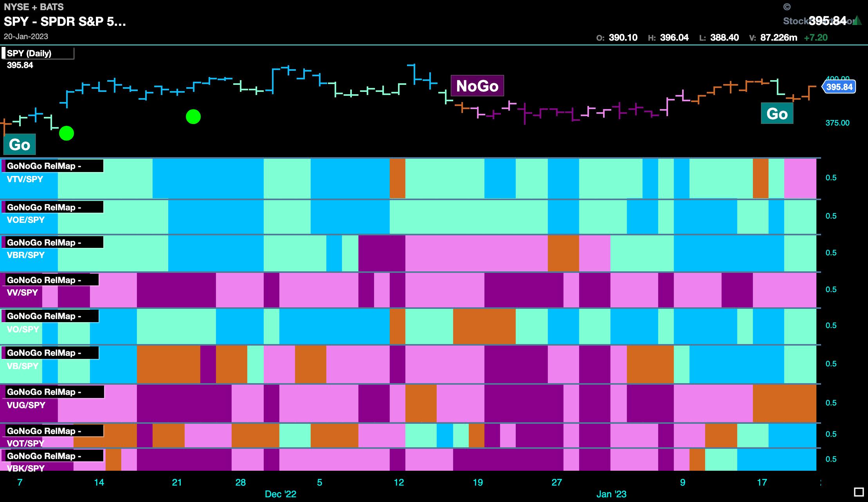Click the SPY - SPDR S&P 5... ticker title
The width and height of the screenshot is (868, 502).
click(x=65, y=22)
